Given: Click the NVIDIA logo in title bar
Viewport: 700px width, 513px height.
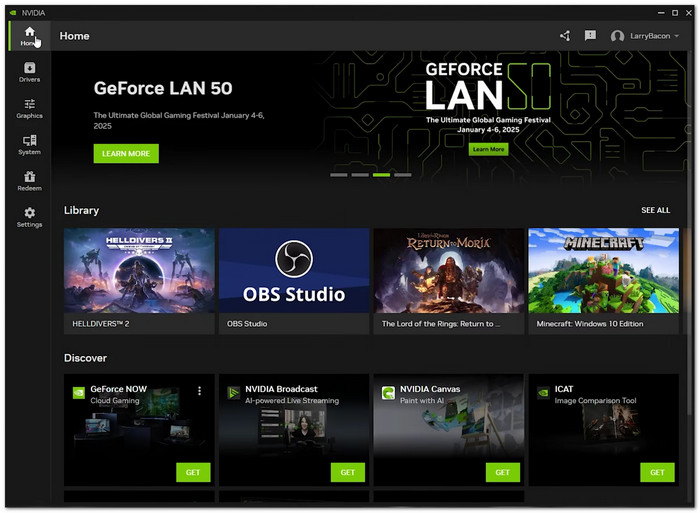Looking at the screenshot, I should click(13, 13).
